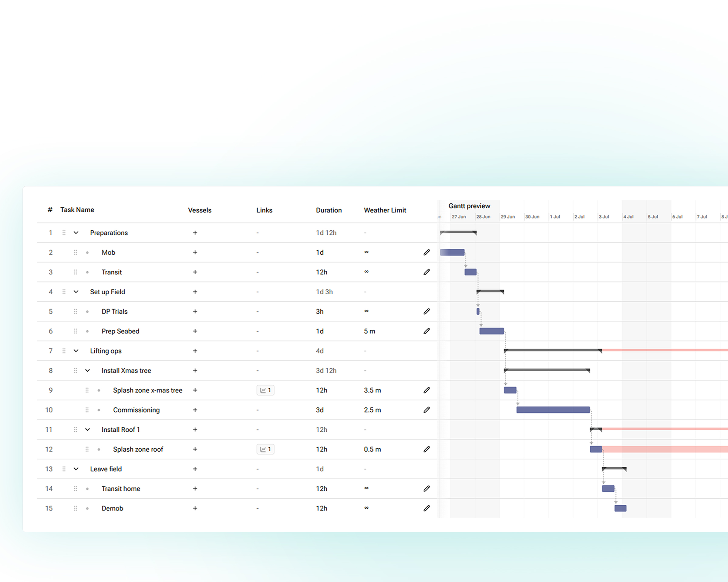
Task: Collapse the Leave field group
Action: click(76, 469)
